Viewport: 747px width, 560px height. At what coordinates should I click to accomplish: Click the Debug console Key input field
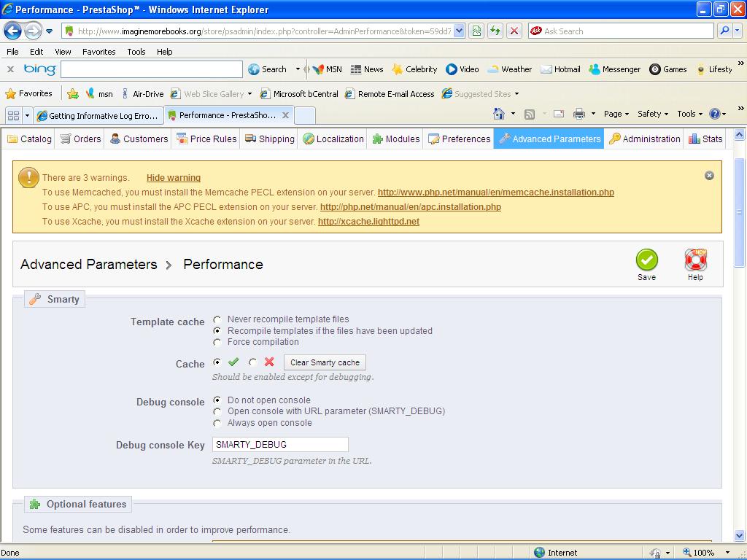[x=280, y=444]
